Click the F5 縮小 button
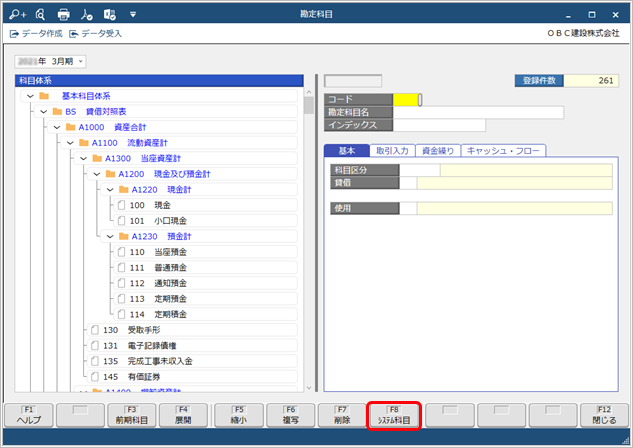This screenshot has width=633, height=448. (239, 415)
